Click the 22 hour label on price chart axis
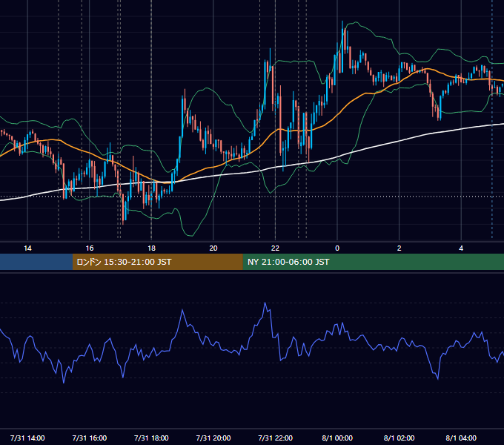The width and height of the screenshot is (504, 445). click(275, 248)
